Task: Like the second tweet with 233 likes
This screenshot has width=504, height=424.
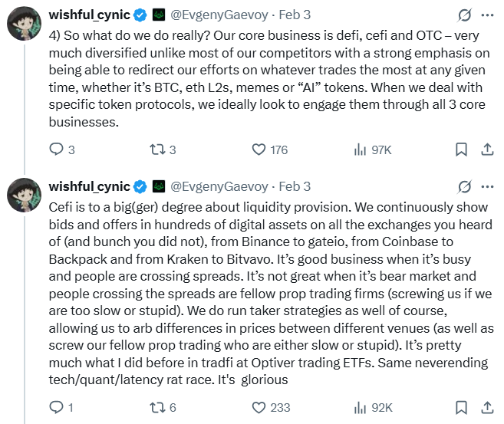Action: (x=259, y=408)
